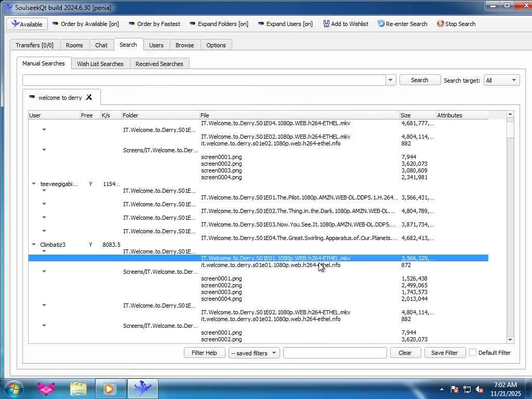
Task: Open Windows Explorer from taskbar
Action: click(78, 389)
